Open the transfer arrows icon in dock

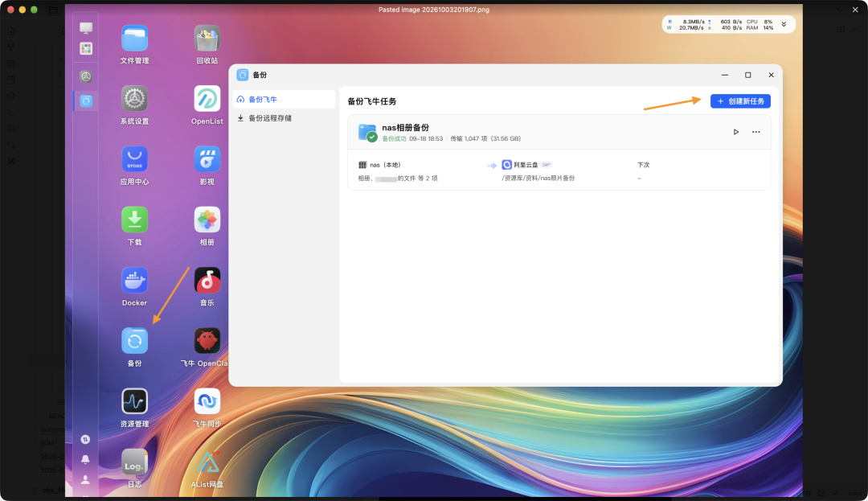(85, 440)
